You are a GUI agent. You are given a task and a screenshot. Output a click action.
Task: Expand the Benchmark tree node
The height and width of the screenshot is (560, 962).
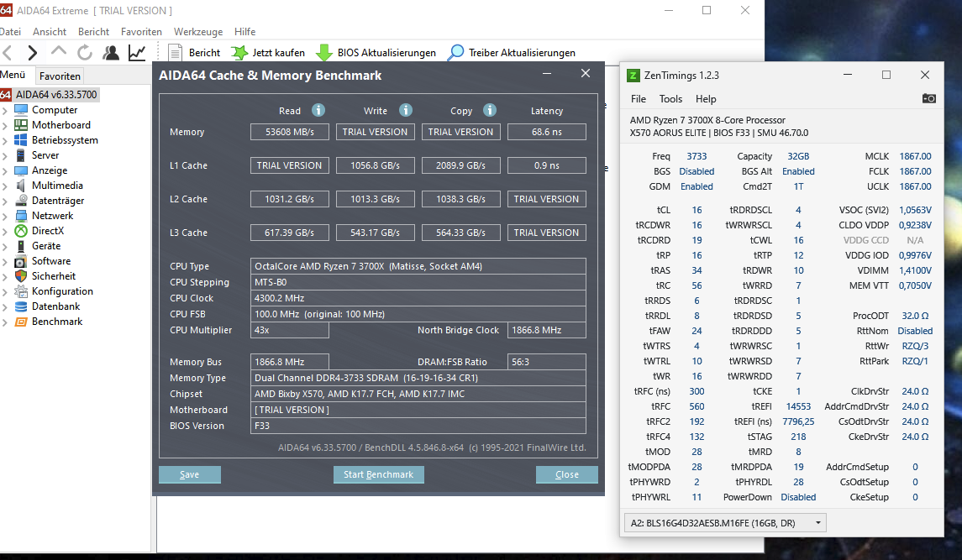5,322
